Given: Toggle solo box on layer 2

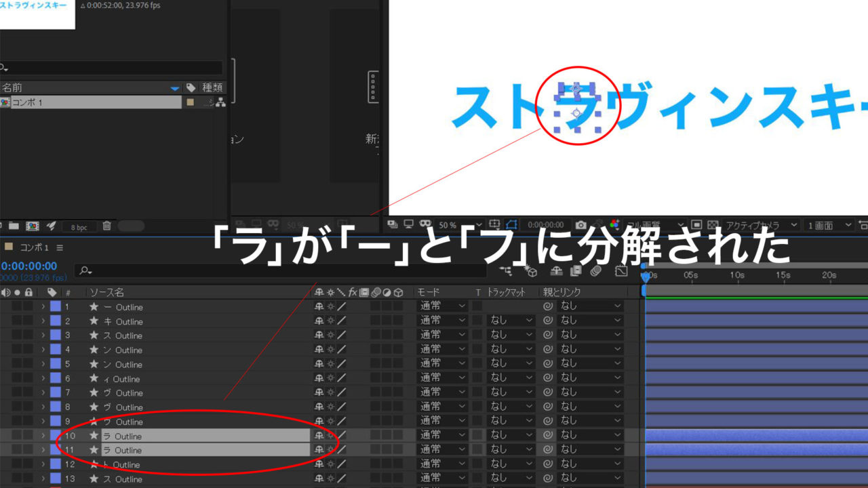Looking at the screenshot, I should 17,321.
